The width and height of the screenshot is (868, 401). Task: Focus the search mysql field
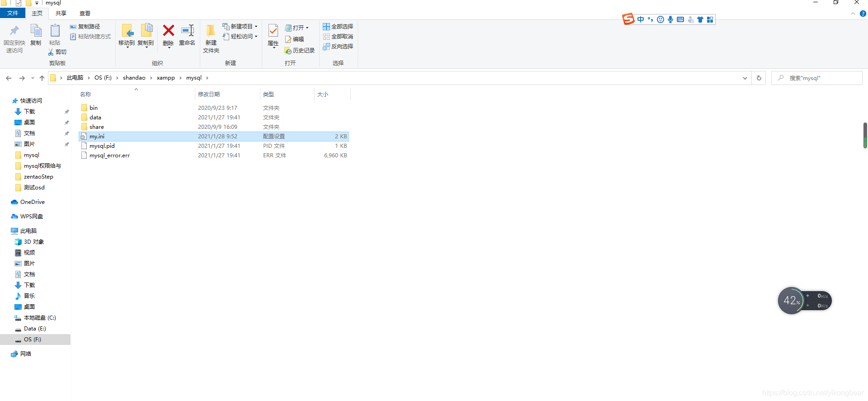(816, 78)
